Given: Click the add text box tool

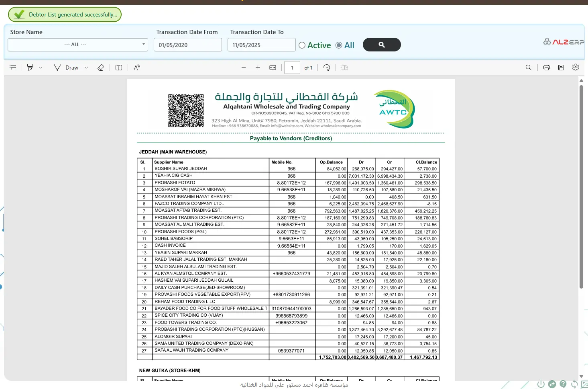Looking at the screenshot, I should tap(119, 68).
